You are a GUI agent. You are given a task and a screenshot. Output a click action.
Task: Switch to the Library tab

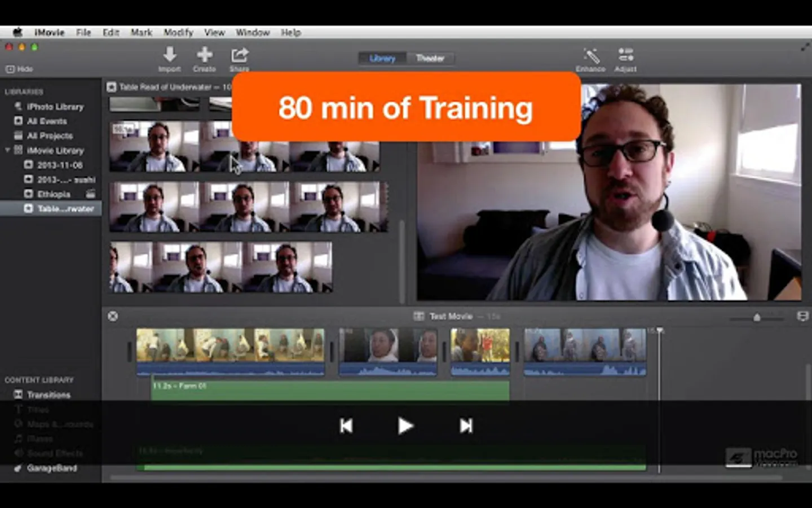(382, 58)
